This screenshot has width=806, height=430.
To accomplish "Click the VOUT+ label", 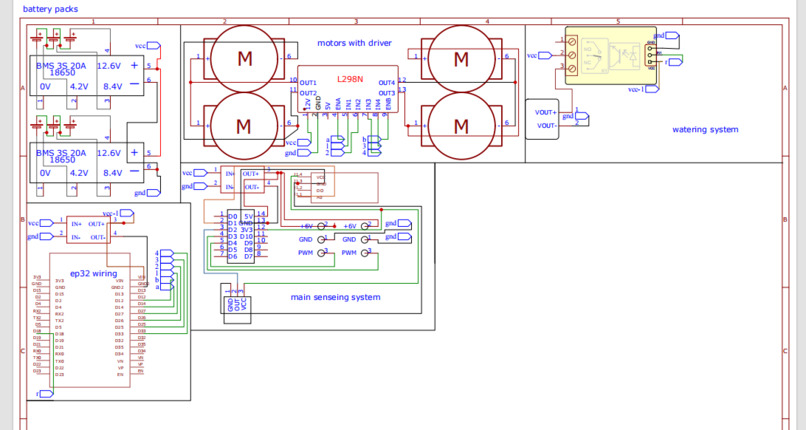I will (x=545, y=113).
